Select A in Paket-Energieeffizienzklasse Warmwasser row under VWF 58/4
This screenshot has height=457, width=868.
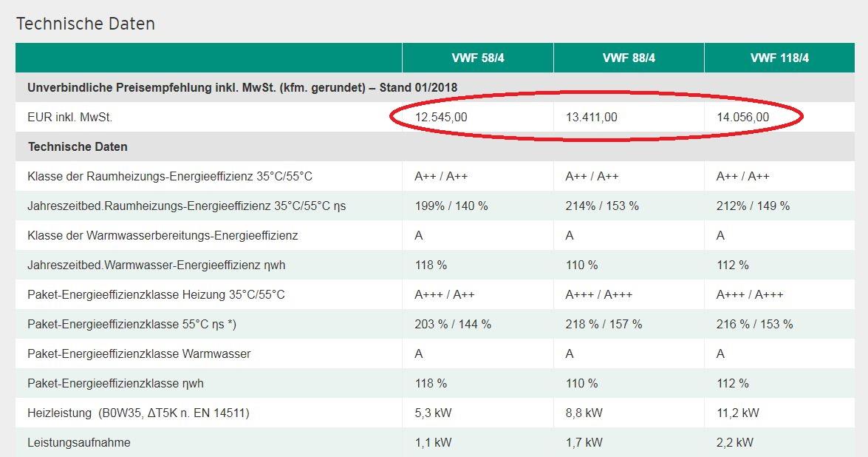pyautogui.click(x=419, y=354)
